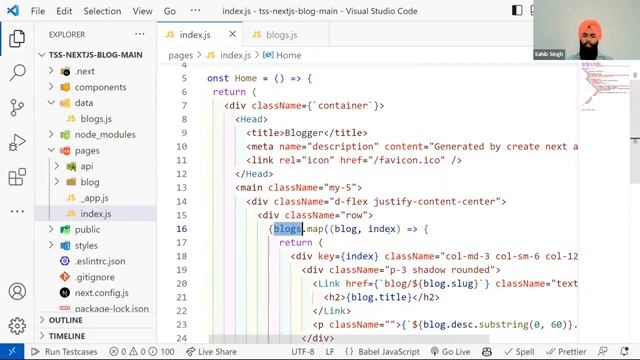The height and width of the screenshot is (360, 640).
Task: Click Go Live server button
Action: pyautogui.click(x=451, y=351)
